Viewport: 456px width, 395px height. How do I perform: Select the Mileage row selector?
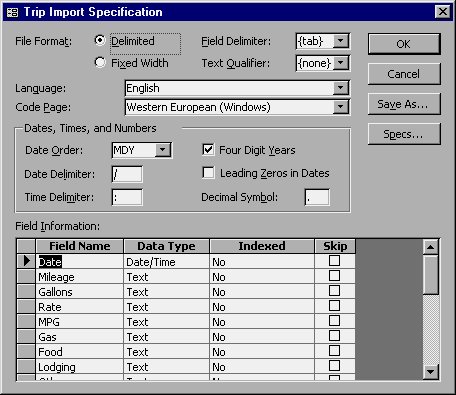click(26, 276)
